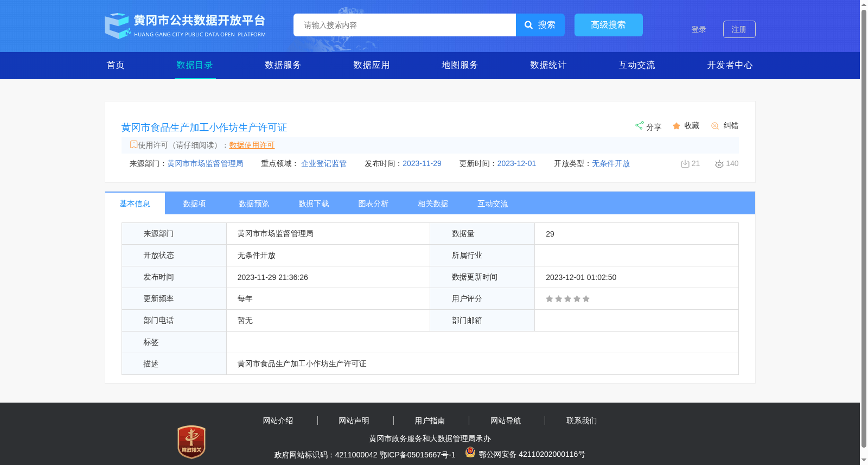The image size is (868, 465).
Task: Switch to the 相关数据 tab
Action: 433,203
